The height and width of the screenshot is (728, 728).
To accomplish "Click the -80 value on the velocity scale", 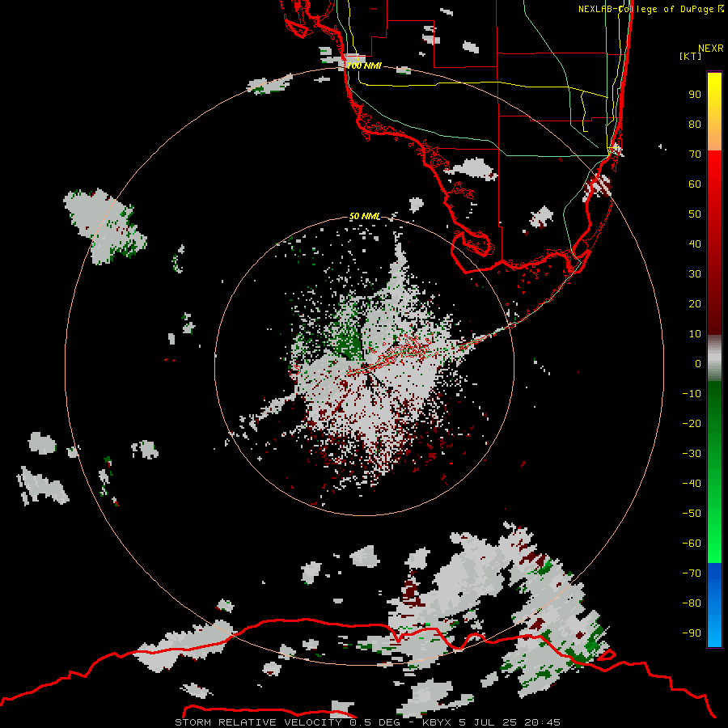I will (x=692, y=603).
